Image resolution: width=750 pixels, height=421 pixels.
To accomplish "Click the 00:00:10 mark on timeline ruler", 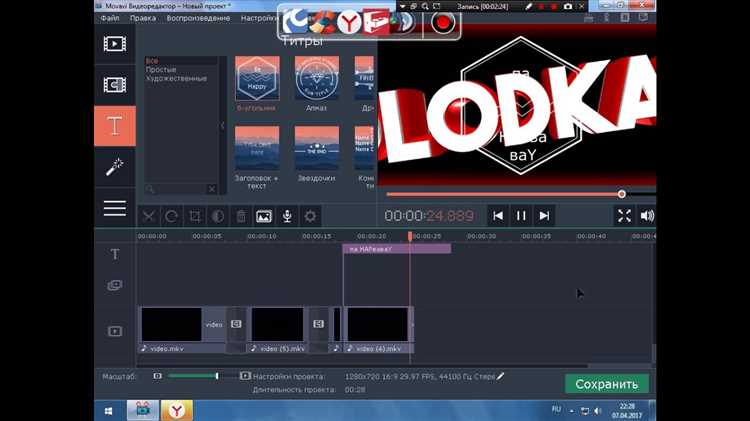I will (x=262, y=236).
